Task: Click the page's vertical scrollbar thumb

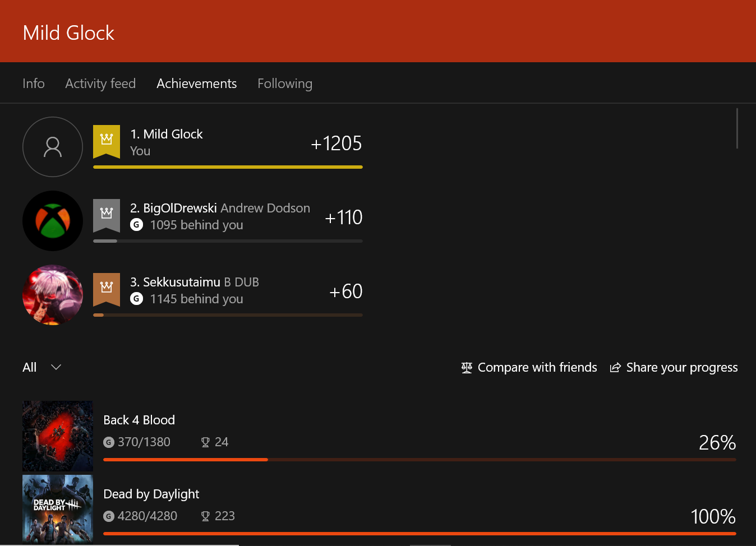Action: point(737,128)
